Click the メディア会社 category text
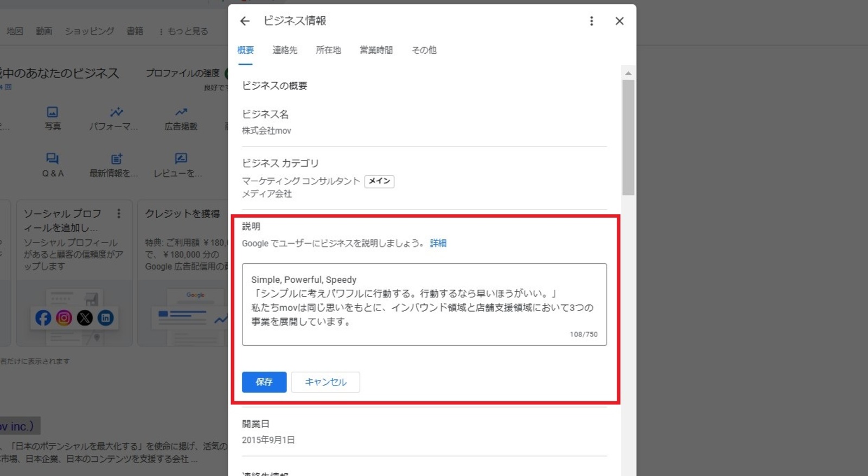The width and height of the screenshot is (868, 476). point(267,194)
